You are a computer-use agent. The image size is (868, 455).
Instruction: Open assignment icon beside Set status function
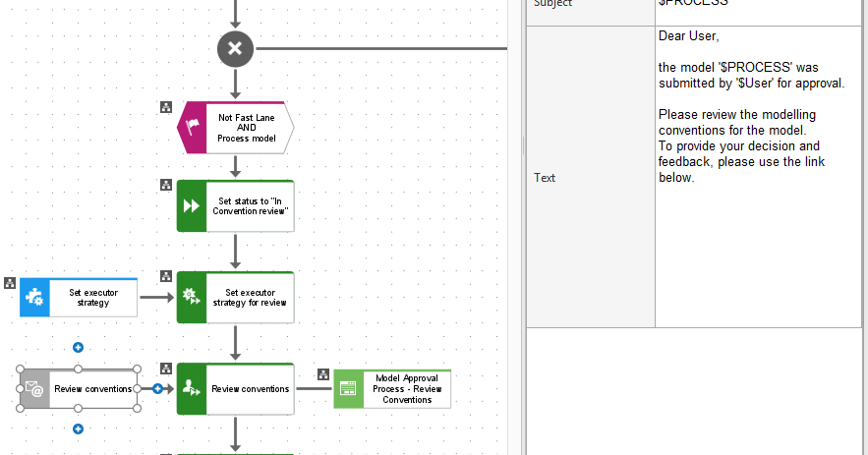tap(166, 185)
